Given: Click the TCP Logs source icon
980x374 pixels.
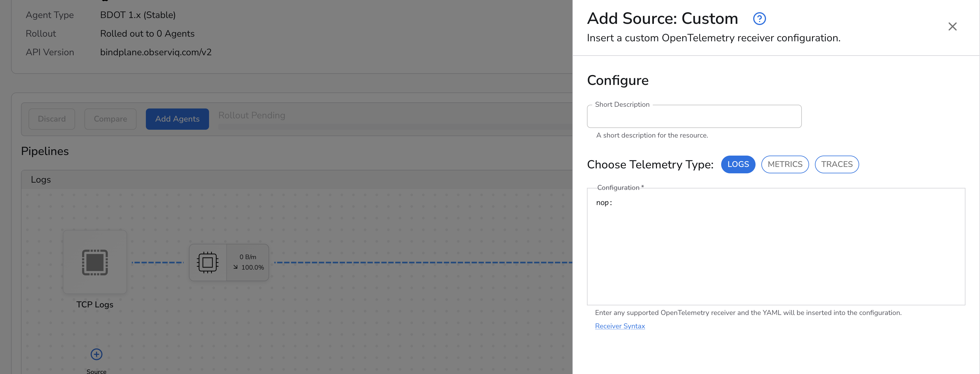Looking at the screenshot, I should [95, 262].
